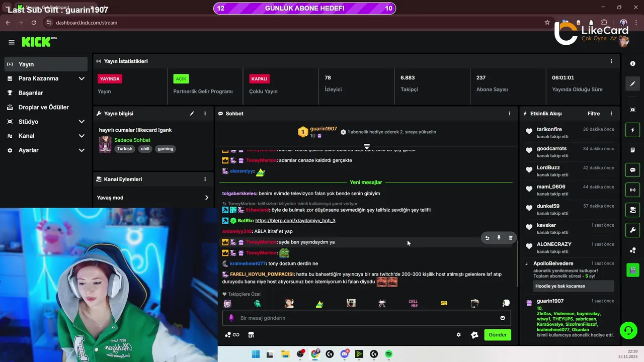Click the chat scrollbar
This screenshot has height=362, width=644.
(x=517, y=264)
